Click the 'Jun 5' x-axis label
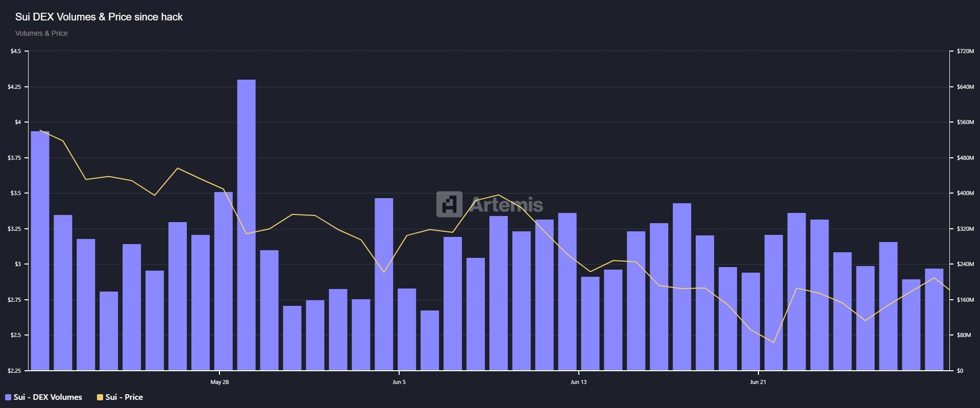980x408 pixels. pyautogui.click(x=399, y=382)
